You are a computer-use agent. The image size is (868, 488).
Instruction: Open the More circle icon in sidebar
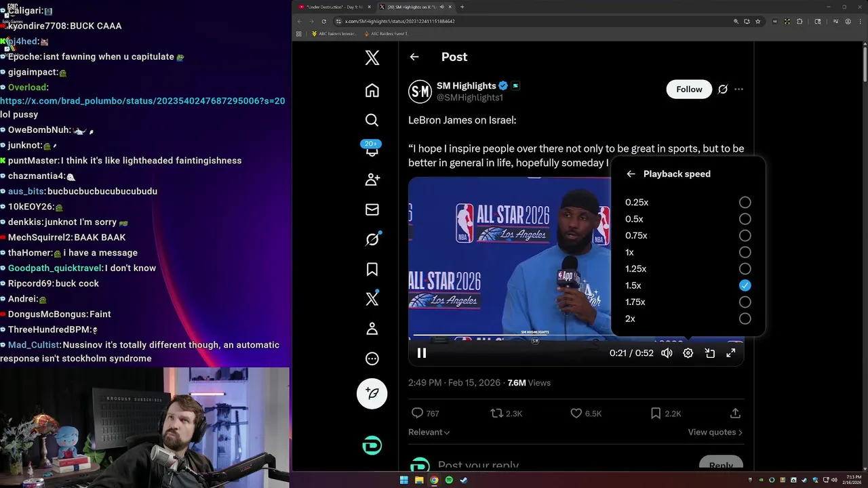click(372, 359)
